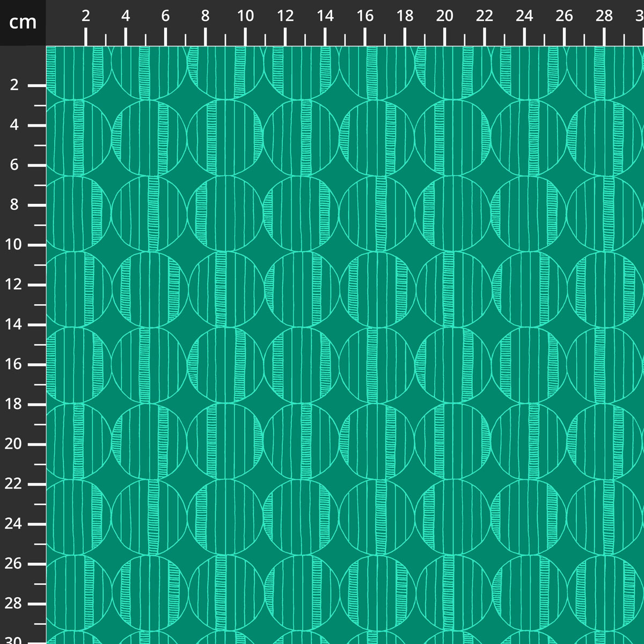This screenshot has width=644, height=644.
Task: Click the 28 mark on top ruler
Action: pos(604,16)
